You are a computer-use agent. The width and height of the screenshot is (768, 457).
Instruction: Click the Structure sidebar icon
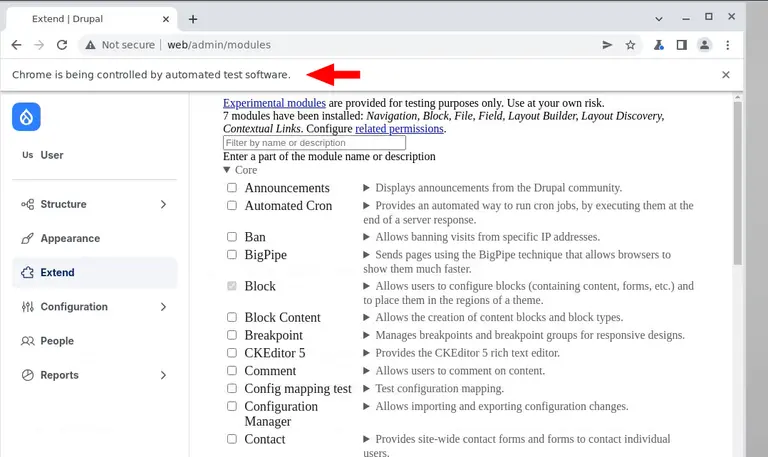click(27, 204)
